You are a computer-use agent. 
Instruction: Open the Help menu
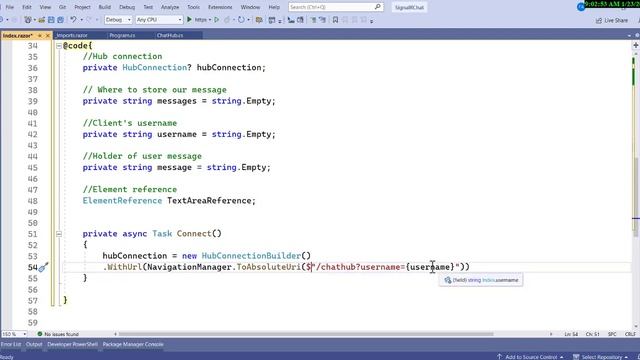274,7
